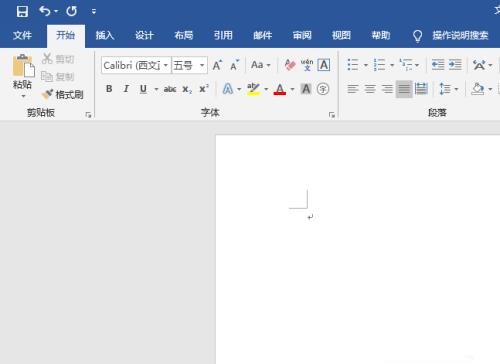Switch to the 开始 tab
Screen dimensions: 500x364
coord(66,35)
